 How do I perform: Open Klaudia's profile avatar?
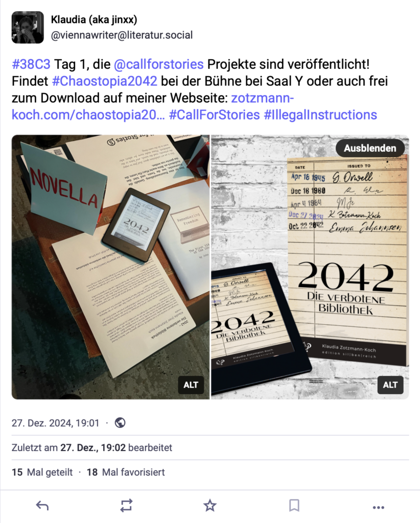click(x=28, y=28)
